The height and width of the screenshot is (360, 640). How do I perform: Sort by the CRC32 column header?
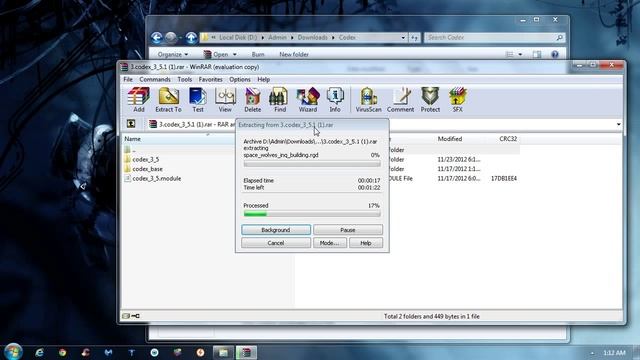(508, 139)
